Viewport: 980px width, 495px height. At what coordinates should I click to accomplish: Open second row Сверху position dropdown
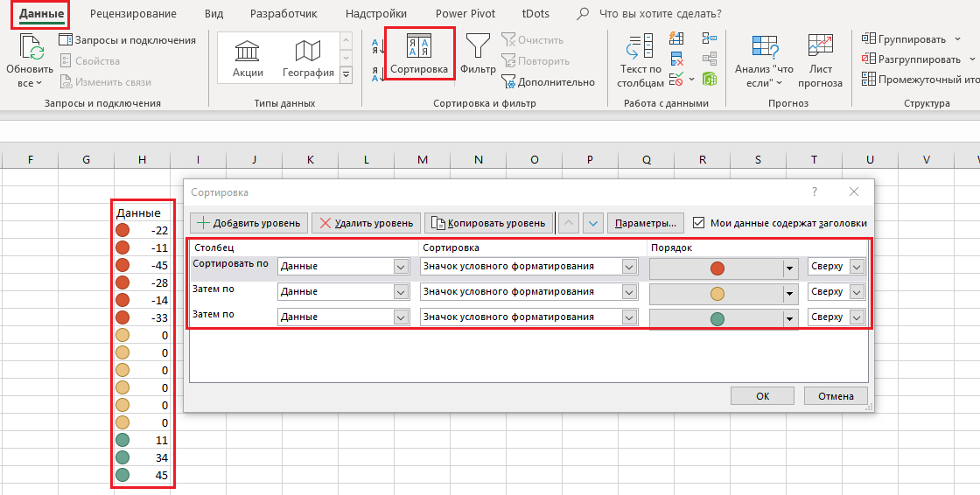[x=857, y=292]
